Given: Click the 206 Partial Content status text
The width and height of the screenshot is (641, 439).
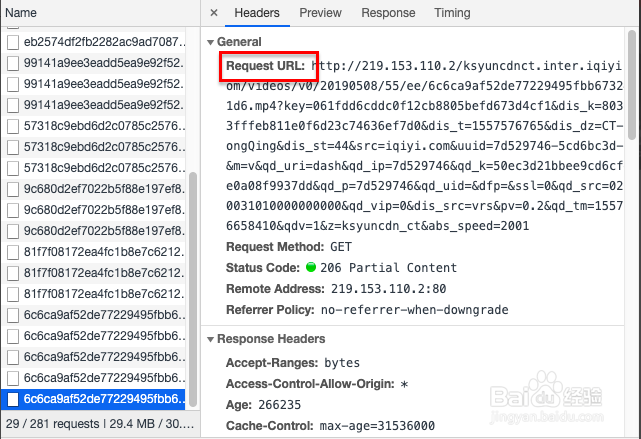Looking at the screenshot, I should [388, 268].
